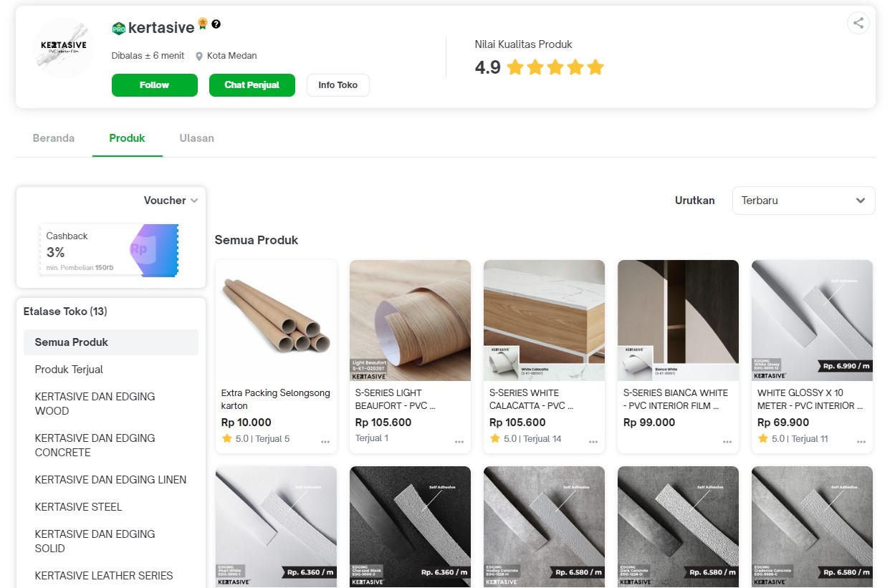The image size is (895, 588).
Task: Click the S-SERIES BIANCA WHITE product title
Action: pyautogui.click(x=676, y=400)
